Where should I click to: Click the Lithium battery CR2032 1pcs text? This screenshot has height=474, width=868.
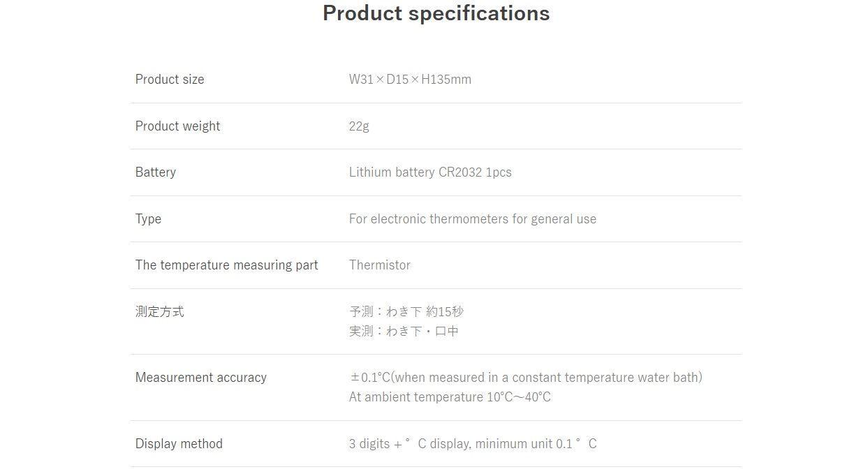pos(430,172)
